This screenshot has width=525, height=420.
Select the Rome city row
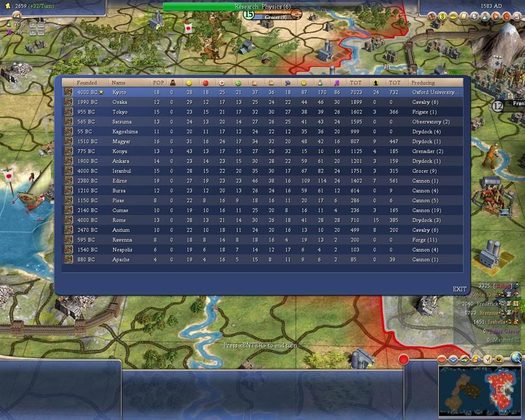click(262, 220)
